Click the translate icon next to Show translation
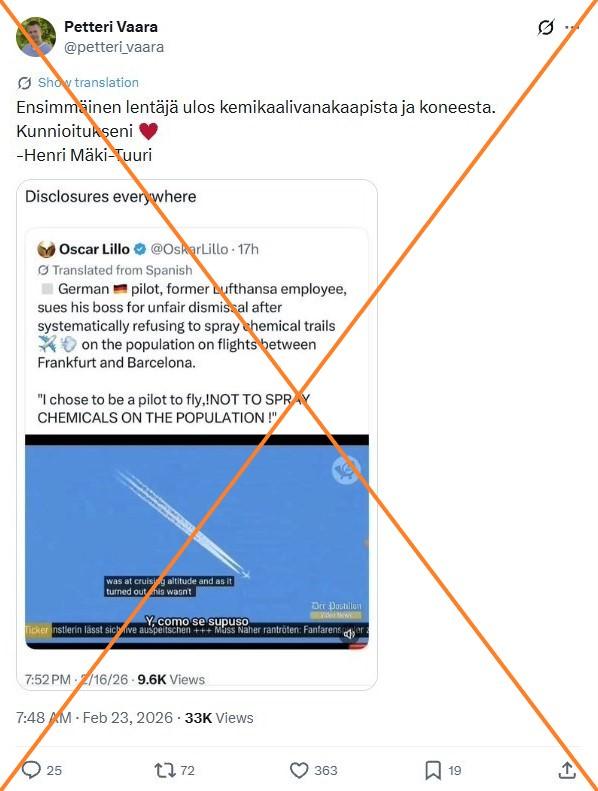The height and width of the screenshot is (791, 598). [24, 83]
